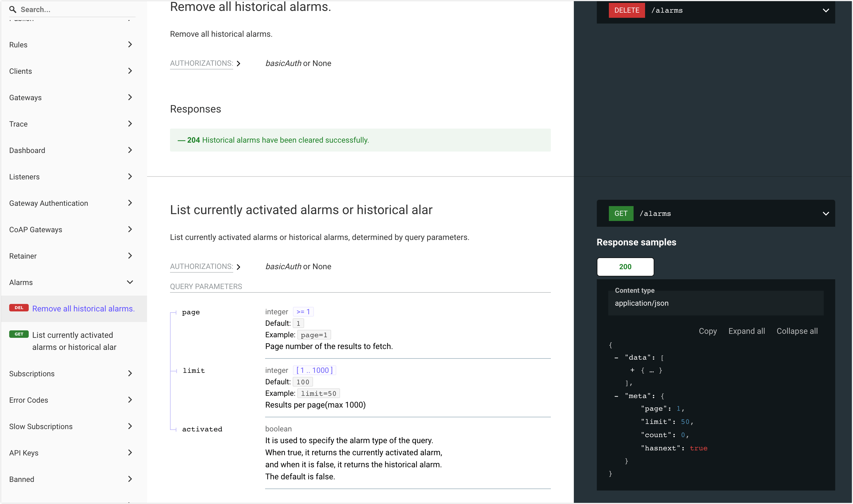Collapse the meta object in response sample
The width and height of the screenshot is (853, 504).
[x=616, y=396]
